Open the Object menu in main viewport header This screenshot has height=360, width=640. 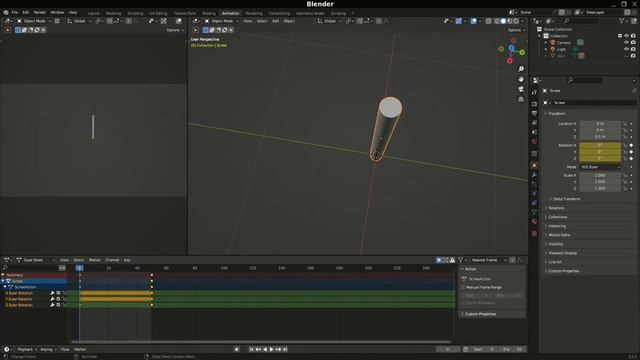click(289, 21)
